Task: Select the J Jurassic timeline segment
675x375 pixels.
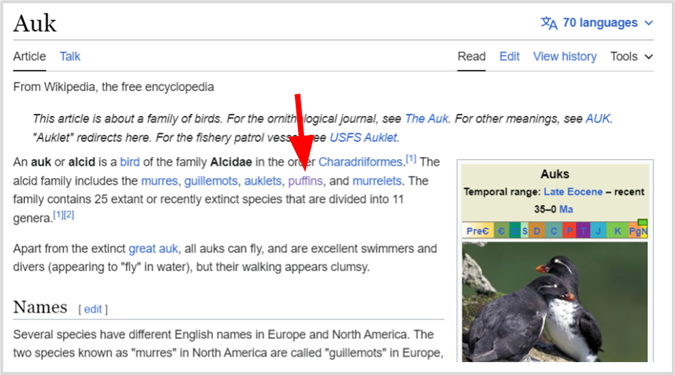Action: [x=598, y=231]
